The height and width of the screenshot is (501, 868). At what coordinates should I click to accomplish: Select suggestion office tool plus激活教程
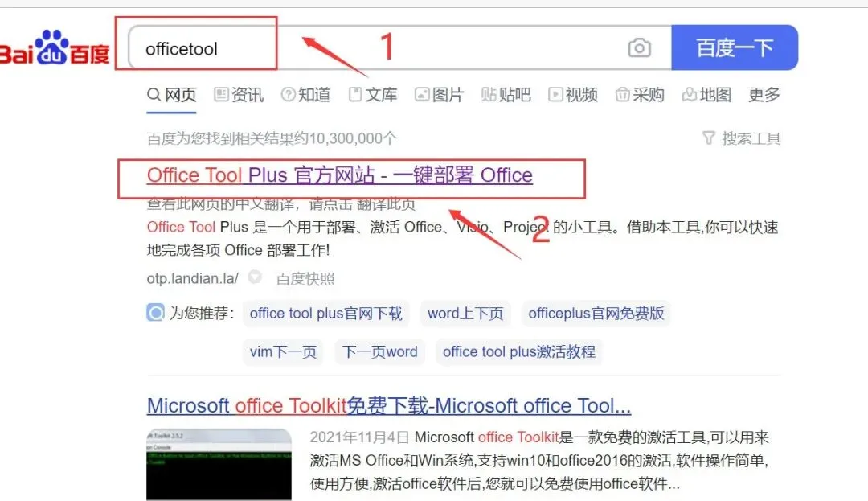pyautogui.click(x=518, y=351)
